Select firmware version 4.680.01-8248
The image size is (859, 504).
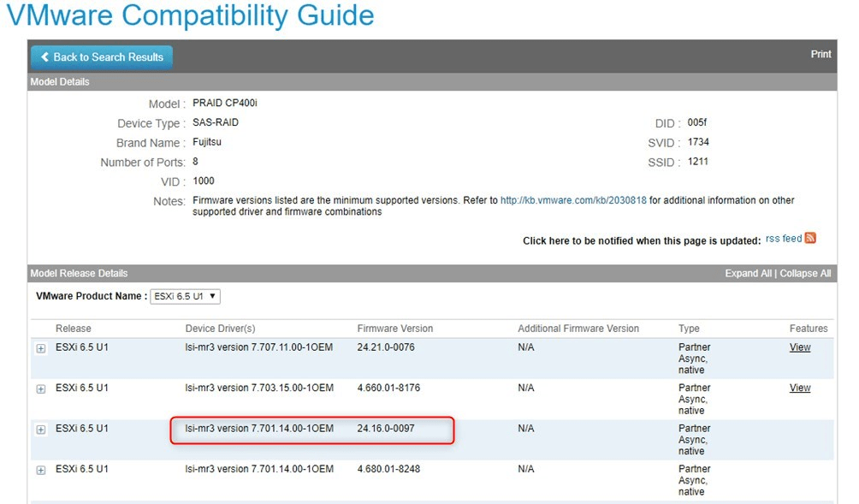(388, 469)
